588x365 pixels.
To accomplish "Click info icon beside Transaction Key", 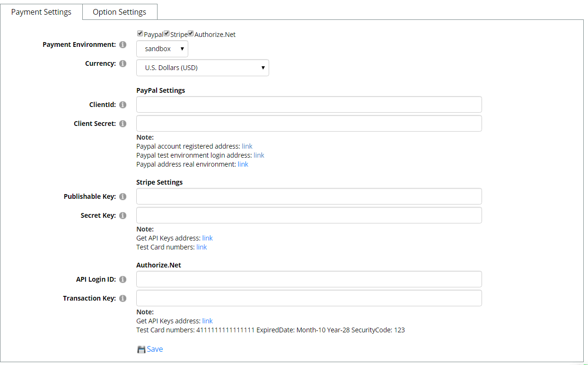I will (x=123, y=298).
